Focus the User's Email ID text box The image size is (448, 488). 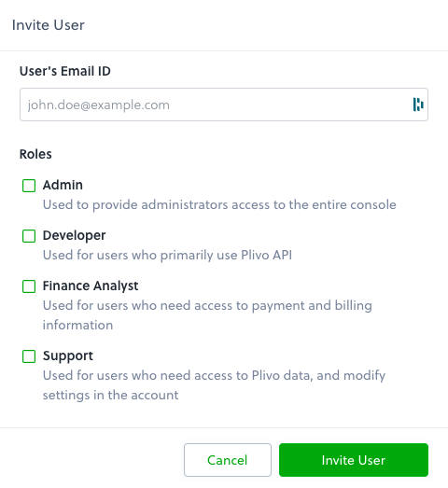(x=224, y=105)
